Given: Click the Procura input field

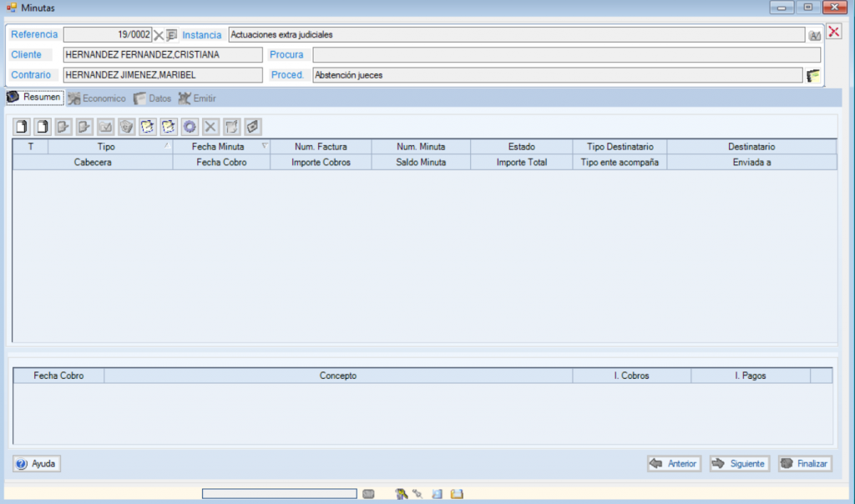Looking at the screenshot, I should [x=566, y=55].
